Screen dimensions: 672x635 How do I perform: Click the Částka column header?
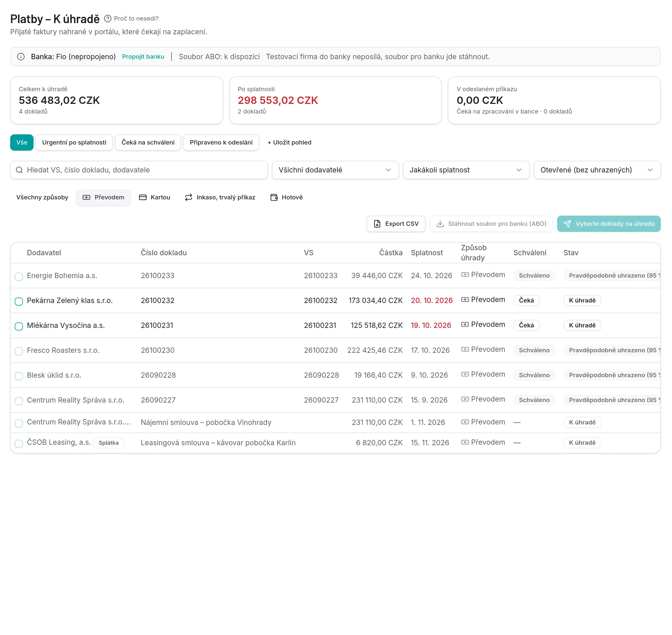click(391, 253)
